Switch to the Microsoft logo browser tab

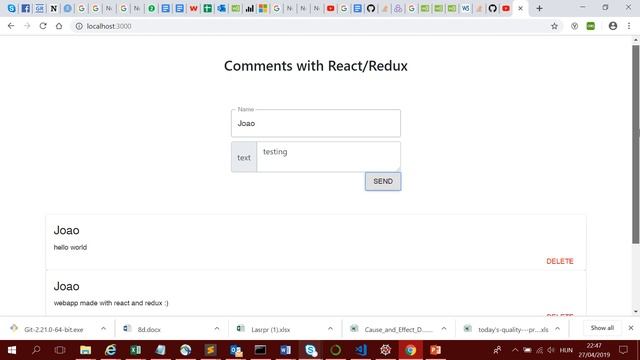point(263,8)
